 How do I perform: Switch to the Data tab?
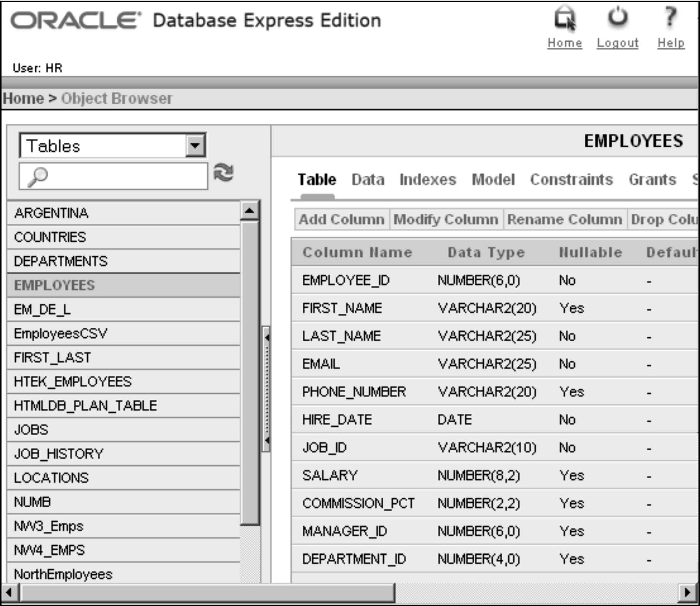click(x=368, y=180)
